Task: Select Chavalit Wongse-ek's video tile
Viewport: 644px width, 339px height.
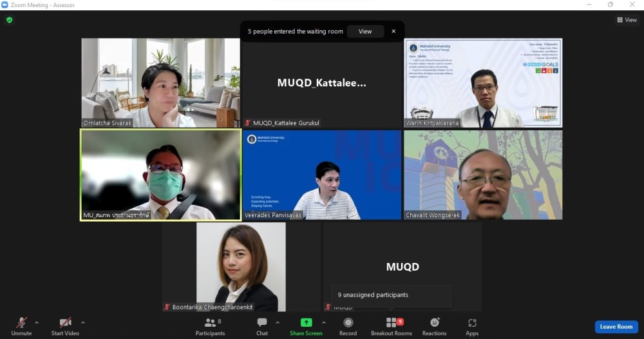Action: [x=483, y=175]
